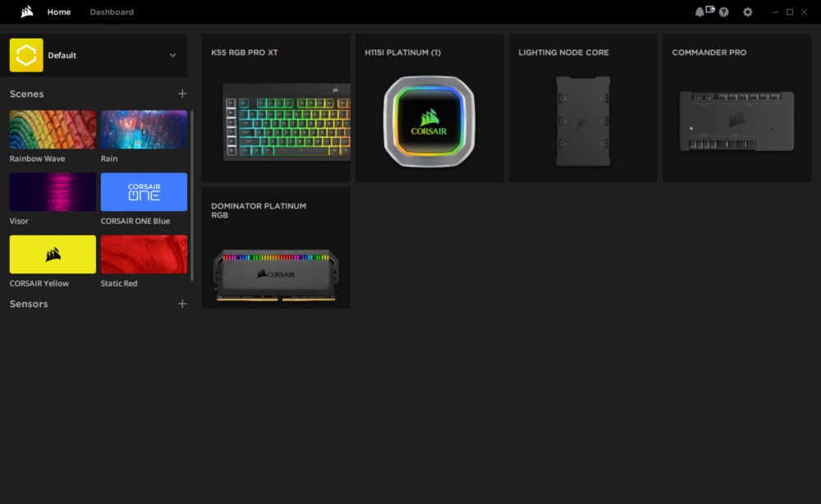Open settings gear icon
821x504 pixels.
tap(748, 12)
